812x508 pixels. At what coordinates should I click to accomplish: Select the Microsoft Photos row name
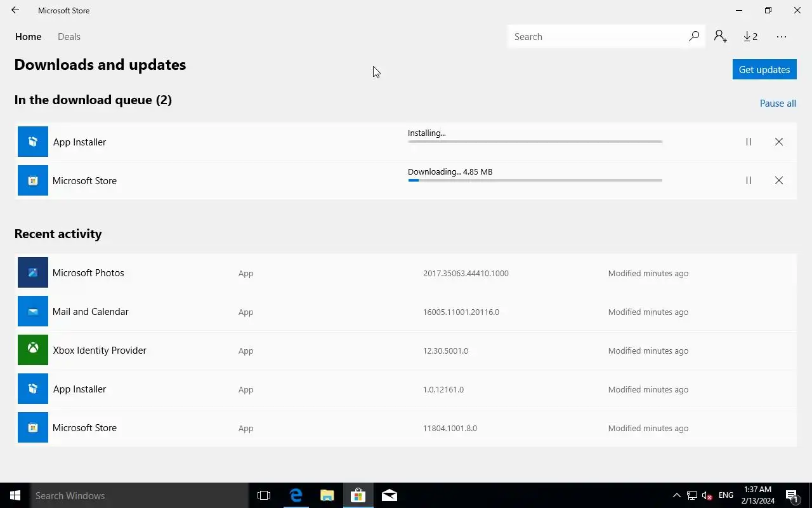click(88, 272)
